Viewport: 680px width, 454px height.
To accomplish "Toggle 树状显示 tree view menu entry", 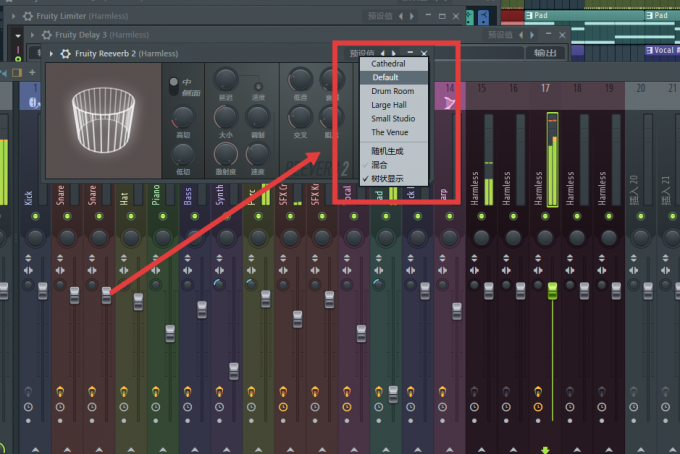I will (x=394, y=178).
